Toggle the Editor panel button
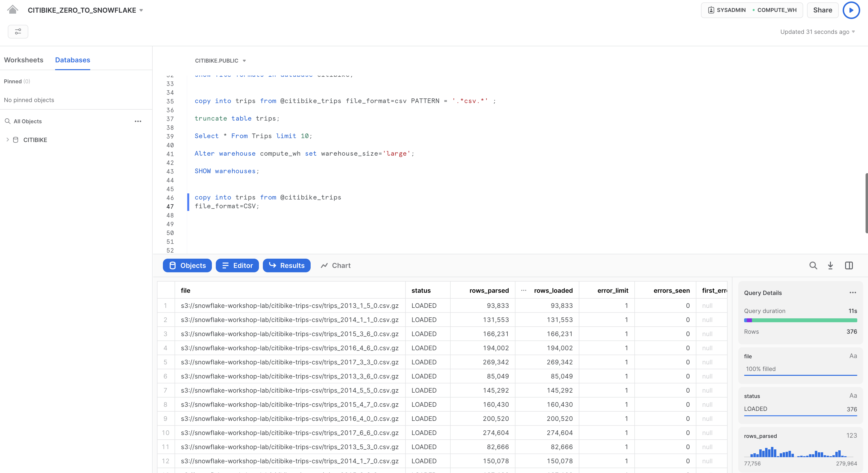 [237, 266]
